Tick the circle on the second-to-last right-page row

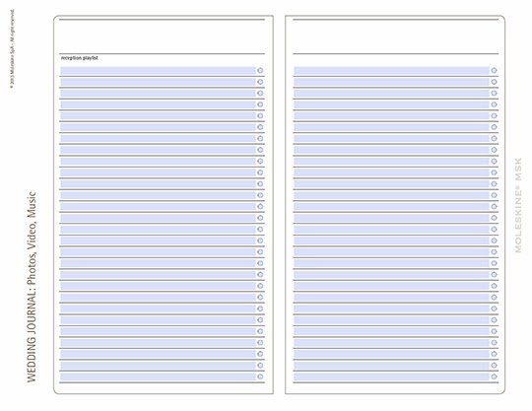pyautogui.click(x=494, y=366)
